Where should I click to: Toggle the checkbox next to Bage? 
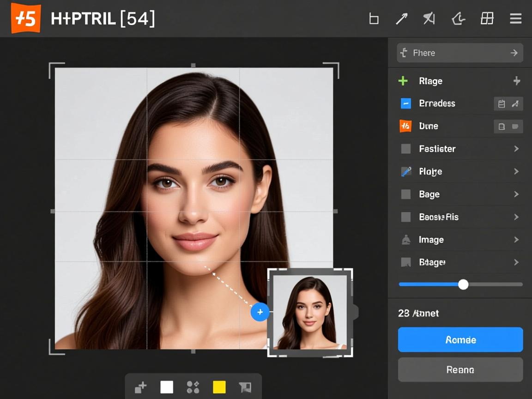click(406, 194)
